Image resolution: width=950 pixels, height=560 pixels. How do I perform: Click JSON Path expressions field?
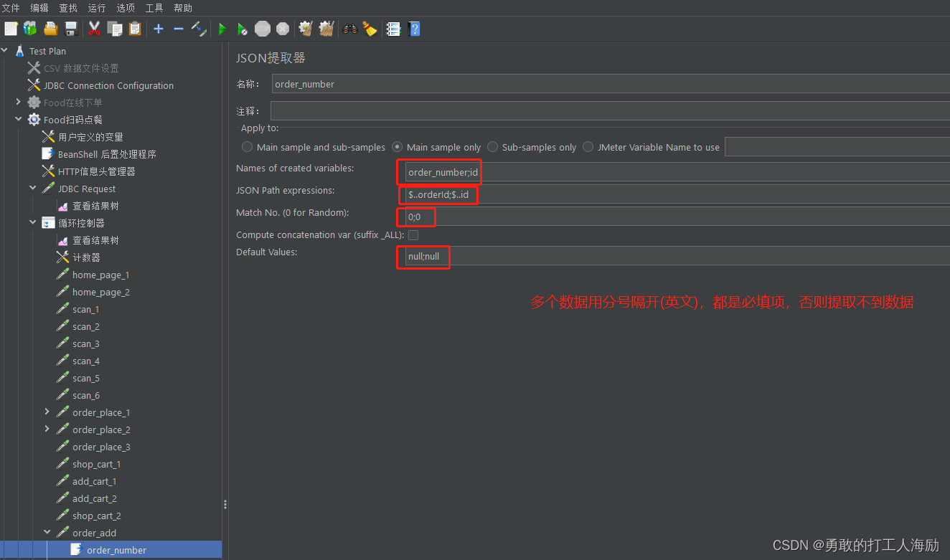click(677, 195)
